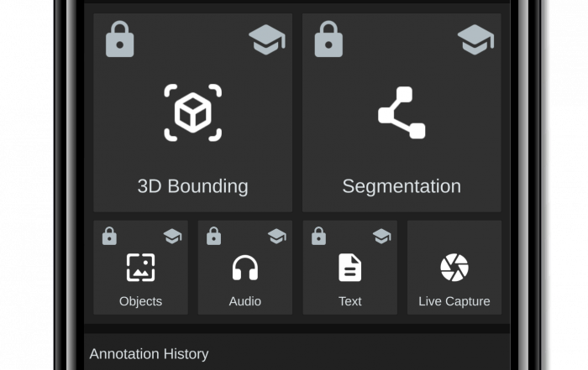
Task: Click the tutorial cap on Audio tile
Action: tap(276, 237)
